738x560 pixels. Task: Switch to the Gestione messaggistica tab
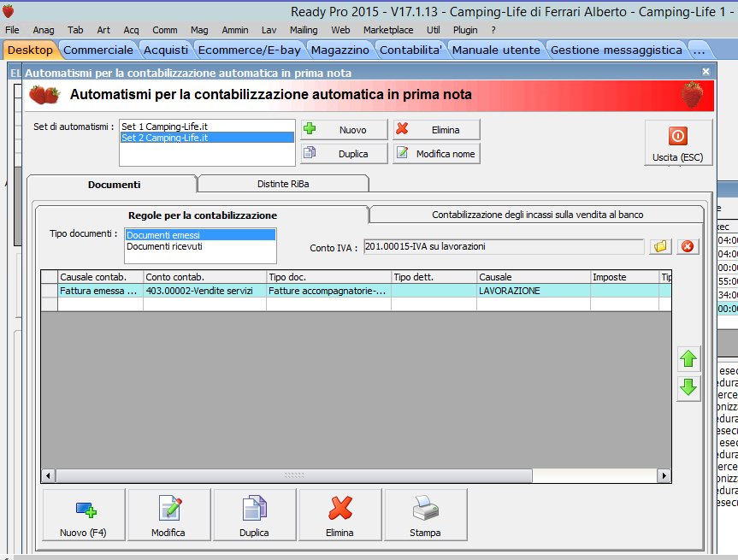[x=616, y=50]
